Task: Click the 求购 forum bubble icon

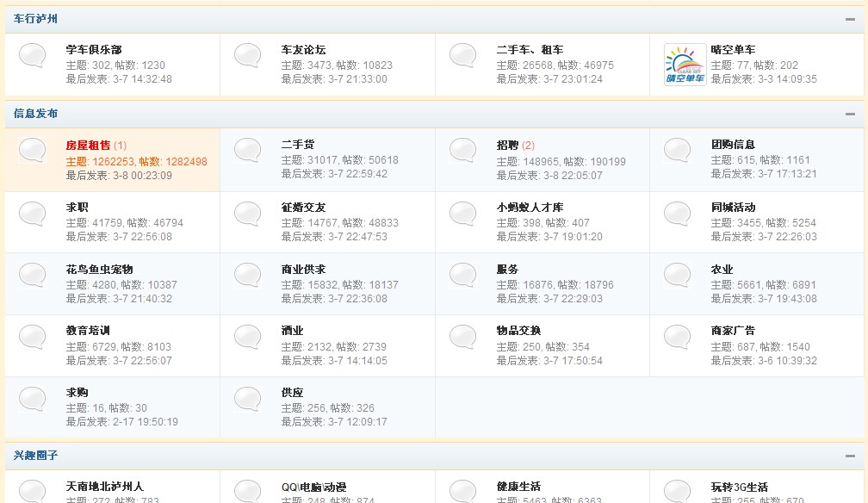Action: (32, 399)
